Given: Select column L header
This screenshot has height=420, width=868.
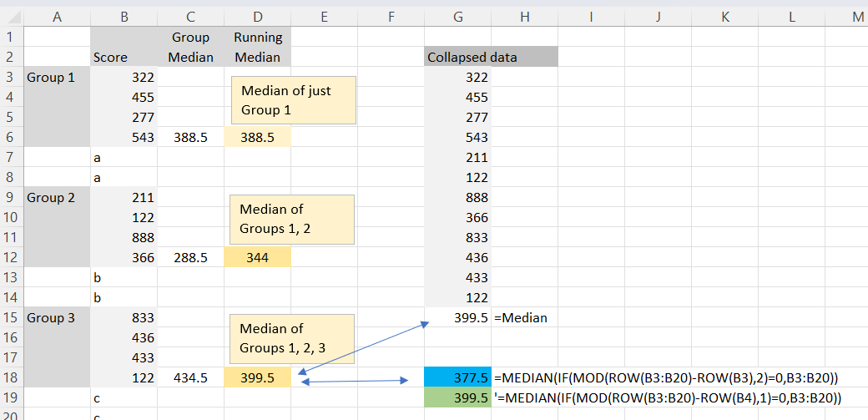Looking at the screenshot, I should pos(791,18).
